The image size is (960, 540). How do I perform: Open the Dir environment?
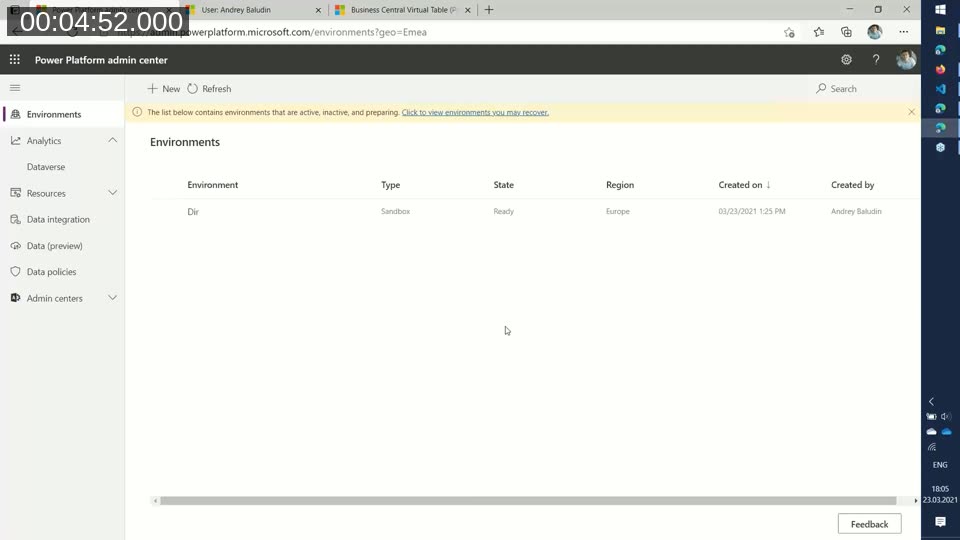[193, 212]
